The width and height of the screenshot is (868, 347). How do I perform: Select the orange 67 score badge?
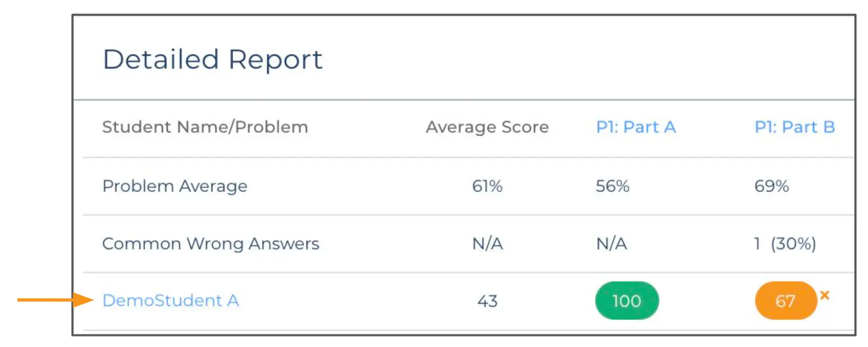(x=784, y=301)
